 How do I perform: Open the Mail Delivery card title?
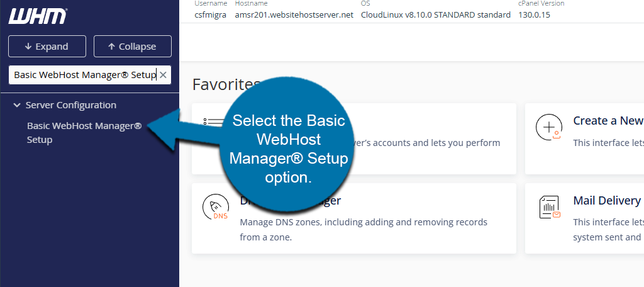click(606, 201)
